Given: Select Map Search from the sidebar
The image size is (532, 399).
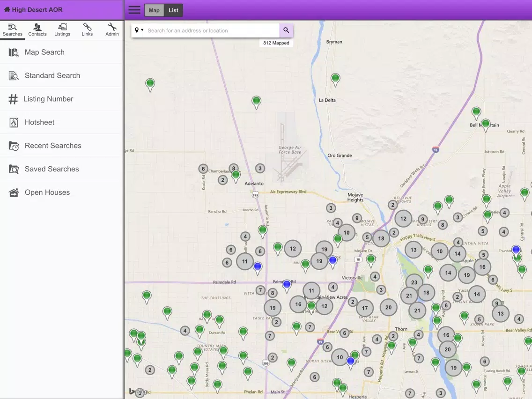Looking at the screenshot, I should pyautogui.click(x=62, y=52).
